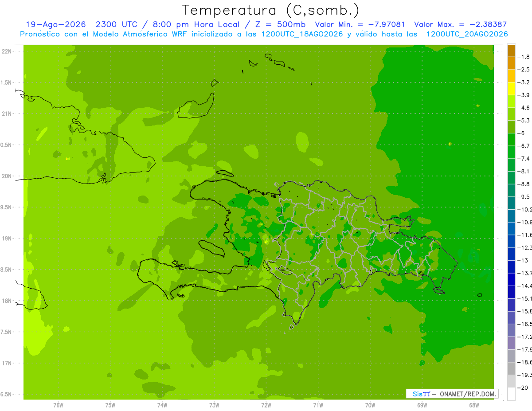532x411 pixels.
Task: Click the "8:00 pm Hora Local" text
Action: pos(195,24)
